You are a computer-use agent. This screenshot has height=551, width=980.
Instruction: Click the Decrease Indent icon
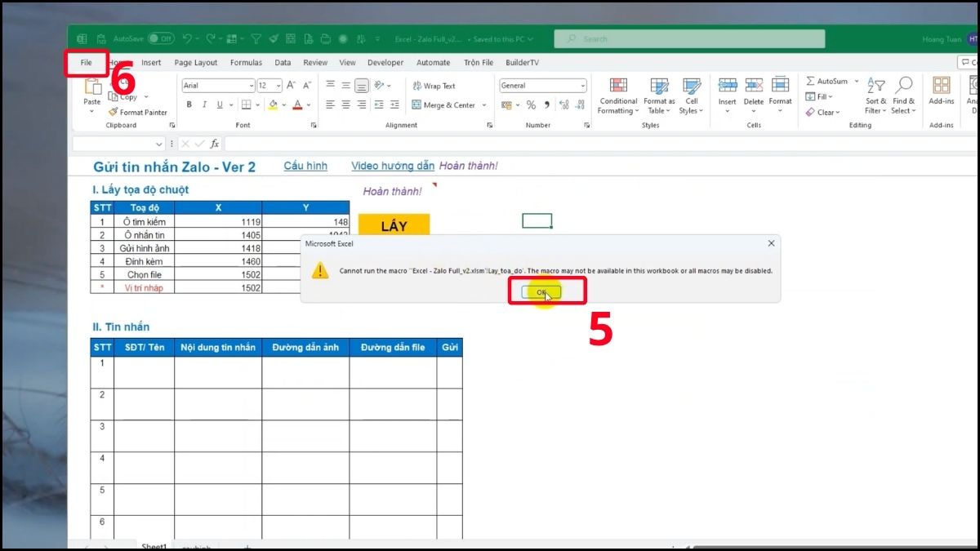click(377, 104)
